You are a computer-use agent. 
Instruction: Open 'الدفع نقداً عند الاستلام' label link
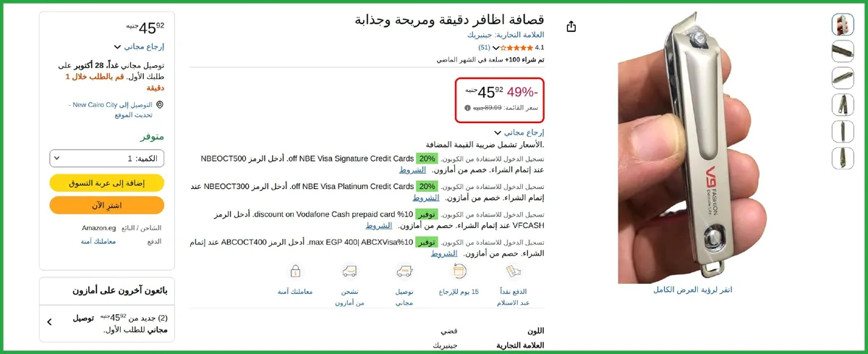click(x=514, y=297)
